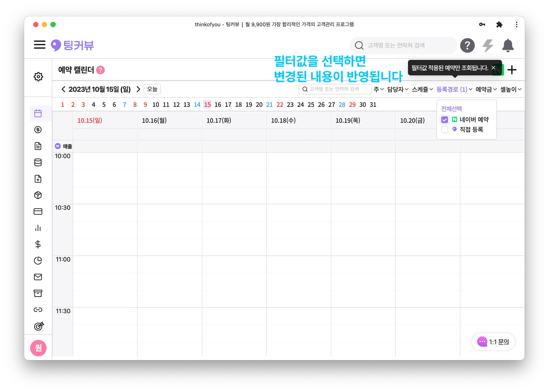The height and width of the screenshot is (392, 549).
Task: Click the bar chart statistics icon
Action: [38, 228]
